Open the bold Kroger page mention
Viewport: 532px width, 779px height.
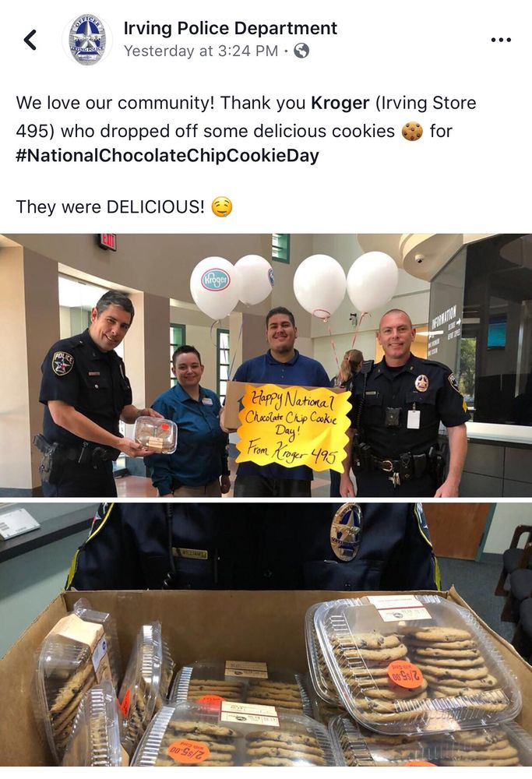point(340,103)
